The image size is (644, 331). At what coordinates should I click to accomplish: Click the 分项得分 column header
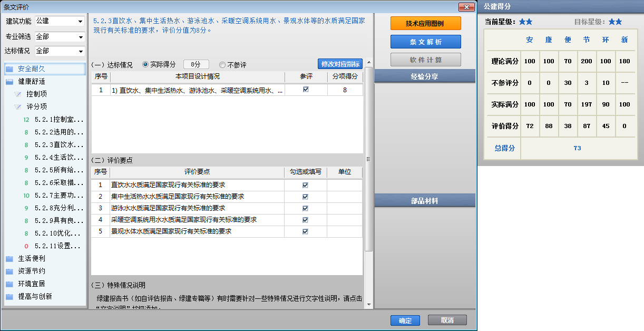[345, 77]
